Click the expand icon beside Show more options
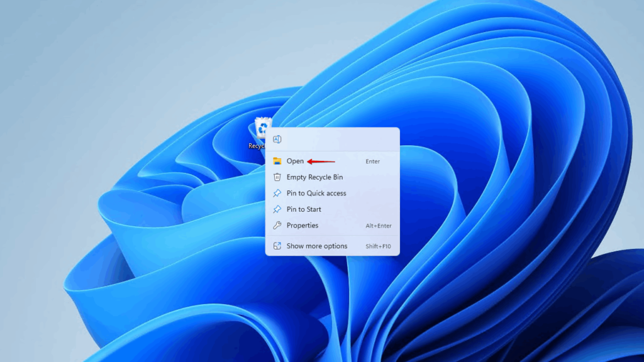 click(x=277, y=246)
